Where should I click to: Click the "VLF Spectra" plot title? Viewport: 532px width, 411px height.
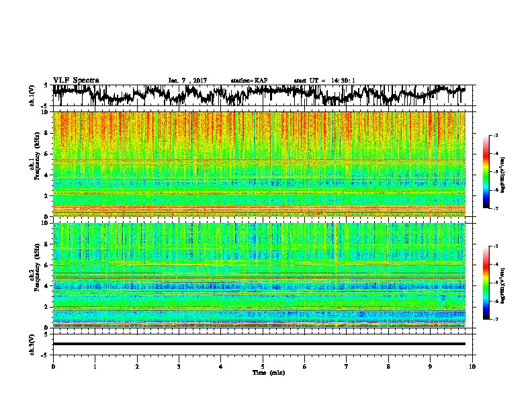(x=76, y=81)
